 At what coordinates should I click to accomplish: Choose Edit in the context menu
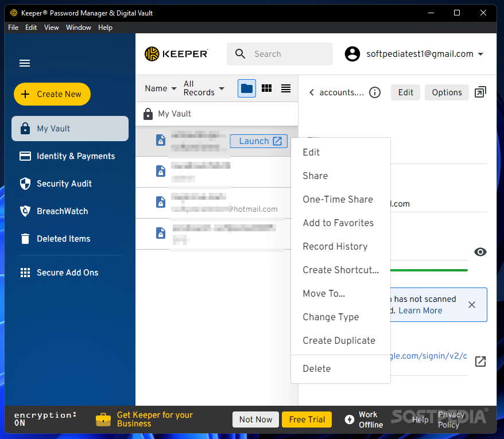(x=341, y=152)
